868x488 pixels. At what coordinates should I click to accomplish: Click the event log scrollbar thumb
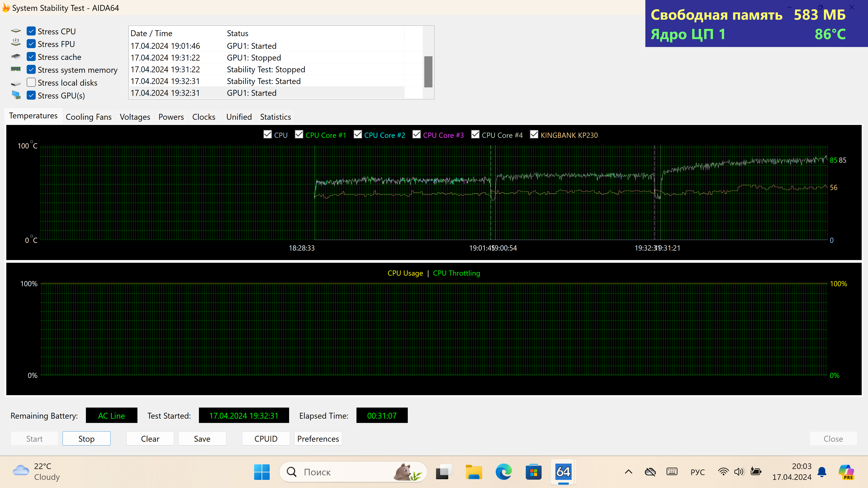[x=428, y=72]
